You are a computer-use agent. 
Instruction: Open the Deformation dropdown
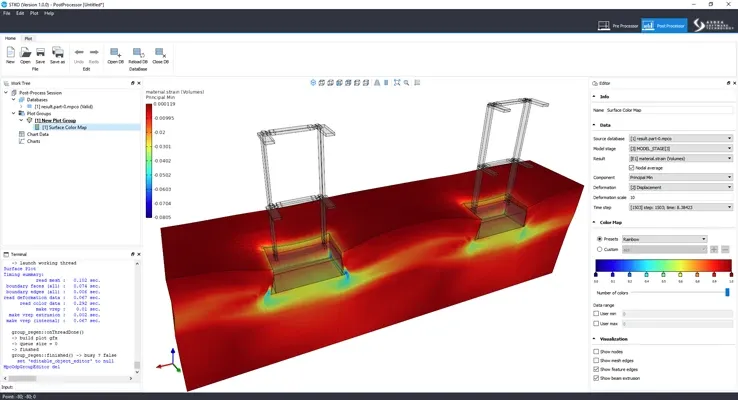pyautogui.click(x=681, y=187)
